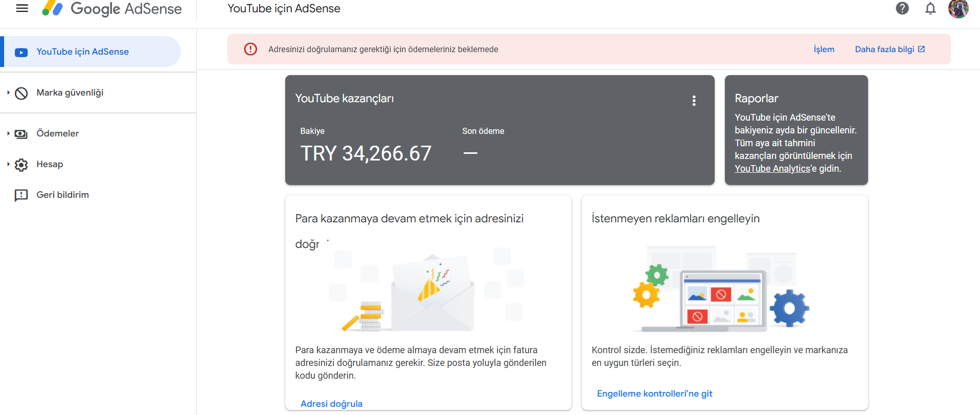Click Engelleme kontrolleri'ne git link
Viewport: 980px width, 415px height.
pyautogui.click(x=654, y=394)
